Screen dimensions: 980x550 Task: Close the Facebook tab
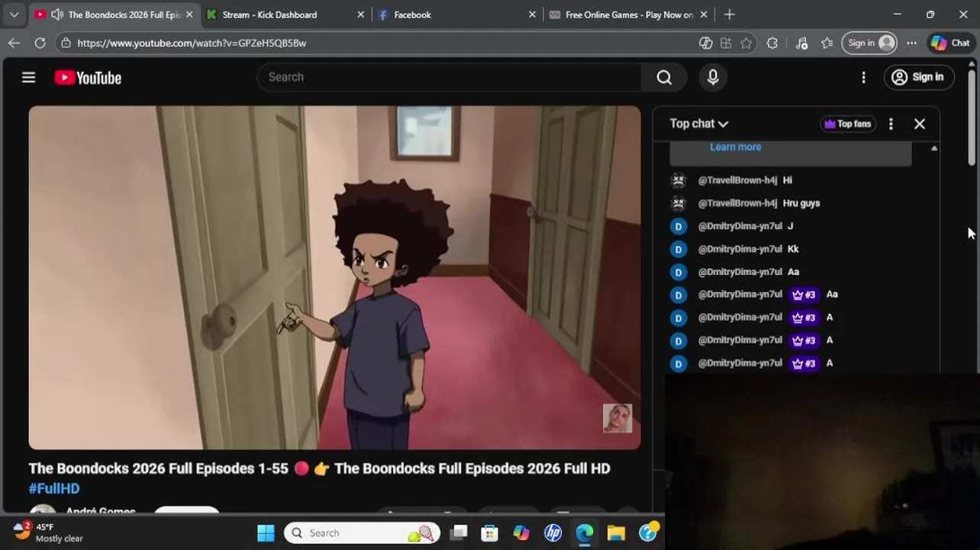533,15
